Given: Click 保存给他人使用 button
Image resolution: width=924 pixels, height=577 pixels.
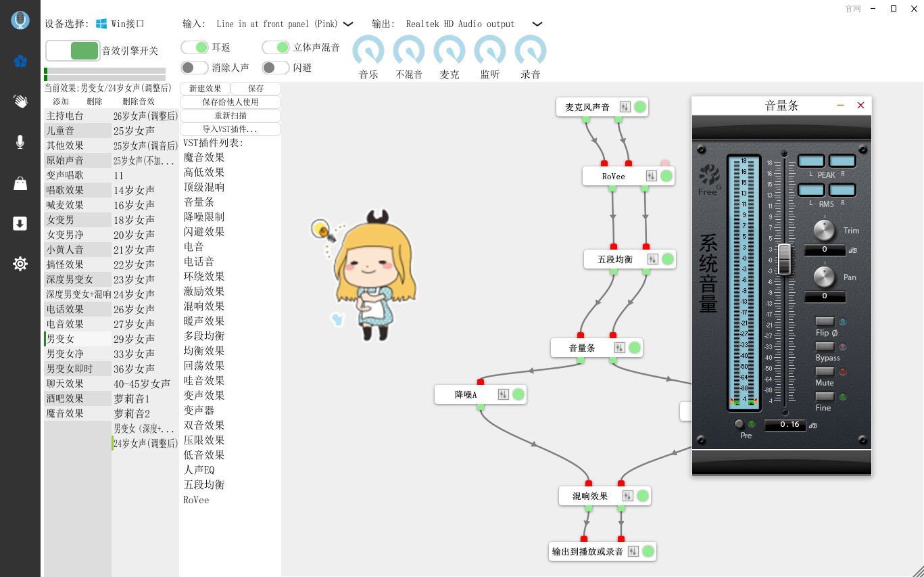Looking at the screenshot, I should (x=230, y=102).
